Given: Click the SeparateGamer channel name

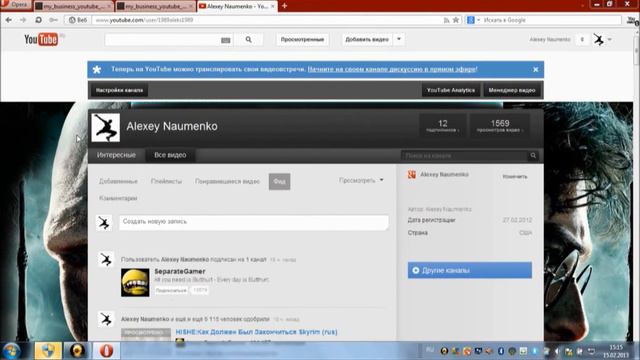Looking at the screenshot, I should pos(180,271).
